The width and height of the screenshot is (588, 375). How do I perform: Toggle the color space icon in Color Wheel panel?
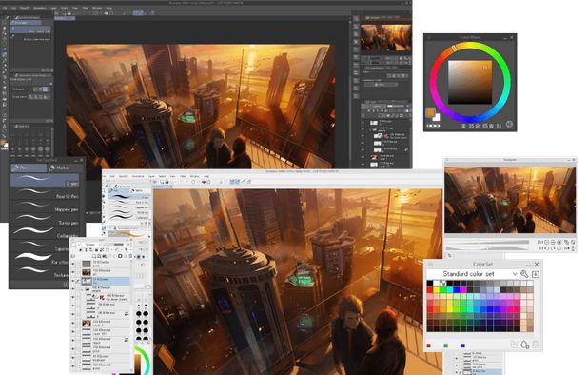click(509, 124)
